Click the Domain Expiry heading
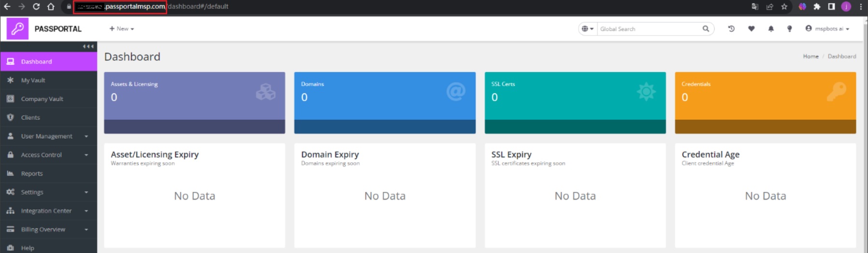Screen dimensions: 868x253 tap(330, 155)
